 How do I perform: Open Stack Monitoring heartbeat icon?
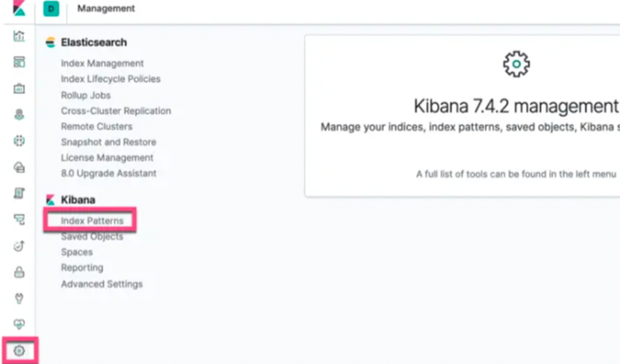click(19, 324)
